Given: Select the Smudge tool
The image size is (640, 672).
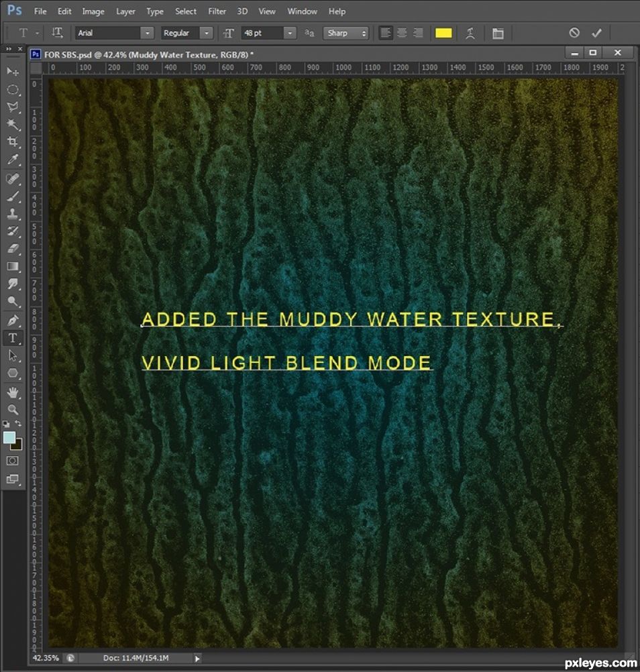Looking at the screenshot, I should pos(13,284).
